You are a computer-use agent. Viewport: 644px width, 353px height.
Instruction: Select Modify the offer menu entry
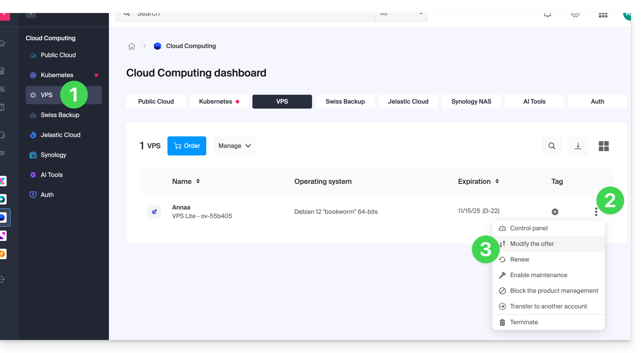(x=532, y=244)
